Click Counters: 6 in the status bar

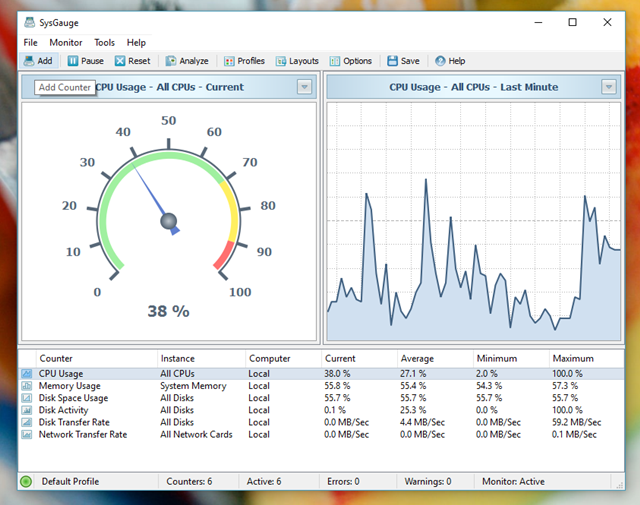[x=189, y=482]
